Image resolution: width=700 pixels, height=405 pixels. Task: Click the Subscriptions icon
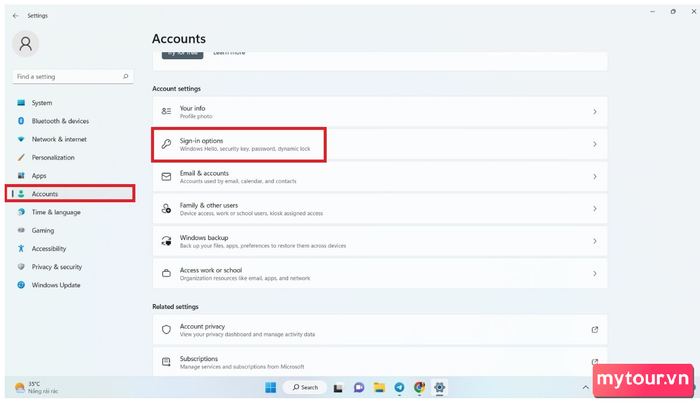tap(166, 362)
